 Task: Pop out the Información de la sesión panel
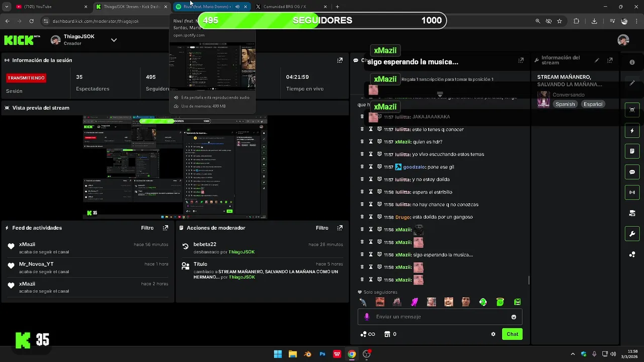pyautogui.click(x=340, y=60)
